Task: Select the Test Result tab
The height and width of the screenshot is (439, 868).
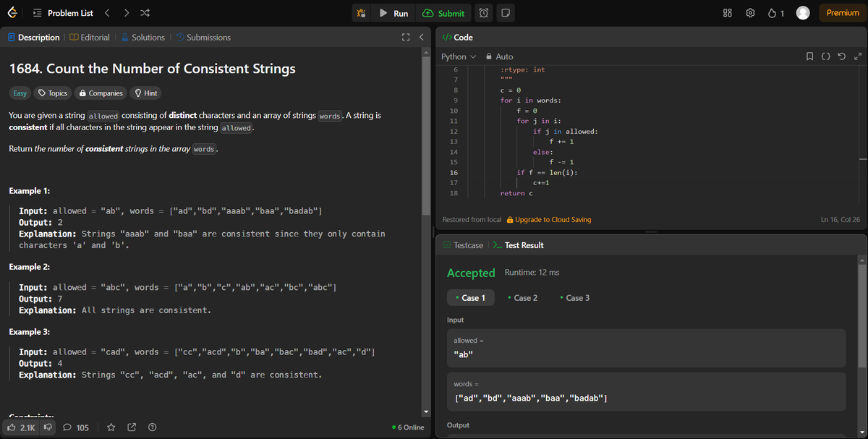Action: point(518,245)
